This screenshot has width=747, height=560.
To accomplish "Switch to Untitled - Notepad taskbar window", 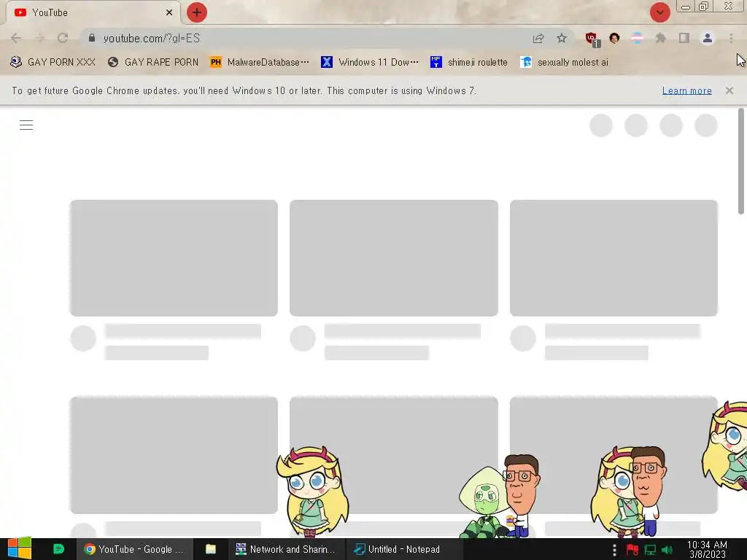I will tap(403, 549).
